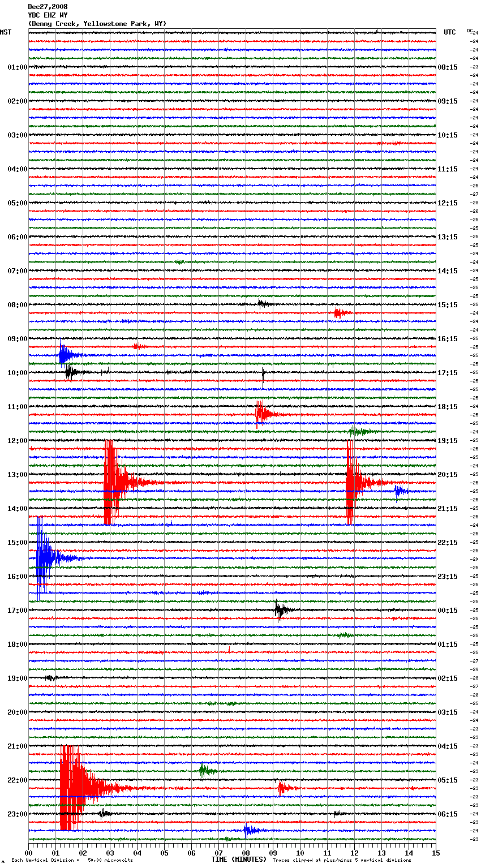Click the 00:15 UTC time label
Viewport: 481px width, 868px height.
(x=448, y=611)
